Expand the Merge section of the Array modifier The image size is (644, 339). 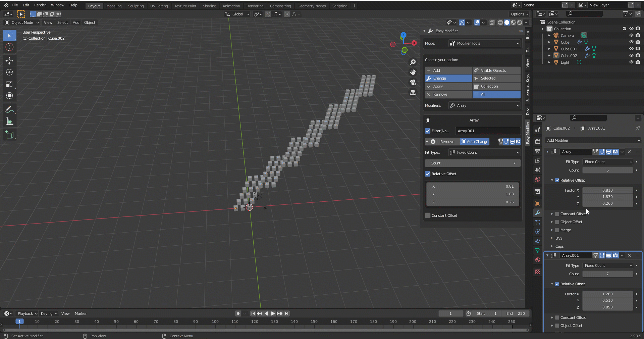553,230
